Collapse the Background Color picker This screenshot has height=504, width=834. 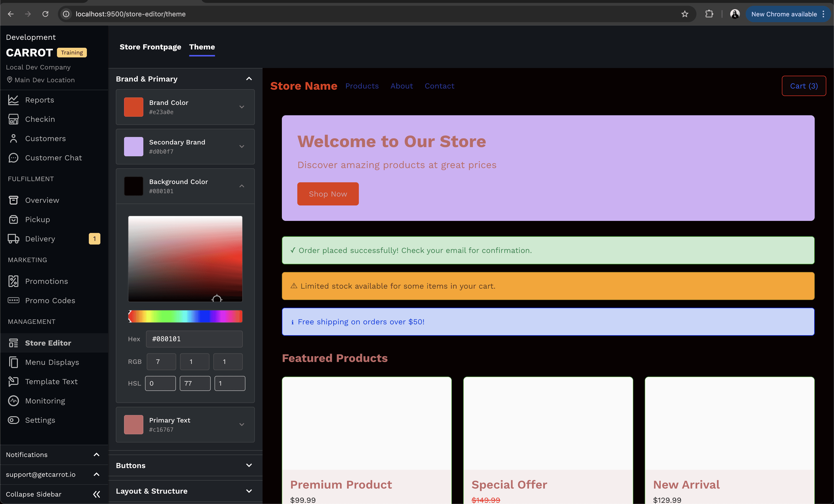pos(242,186)
